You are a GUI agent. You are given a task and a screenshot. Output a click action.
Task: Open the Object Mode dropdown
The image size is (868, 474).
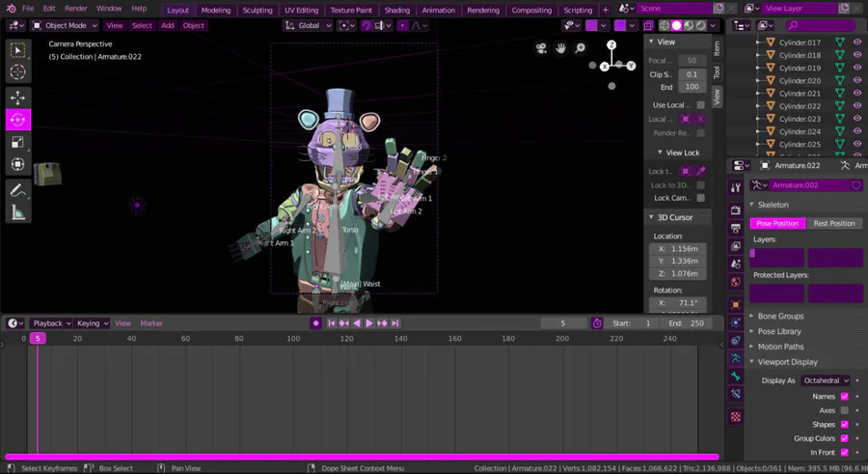click(x=65, y=25)
